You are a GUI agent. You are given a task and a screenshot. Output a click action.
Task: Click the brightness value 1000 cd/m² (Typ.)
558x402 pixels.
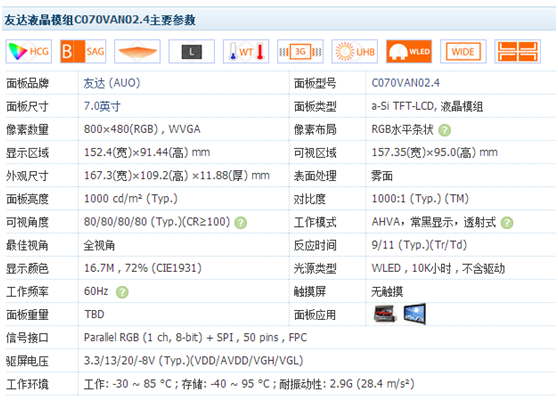coord(131,199)
